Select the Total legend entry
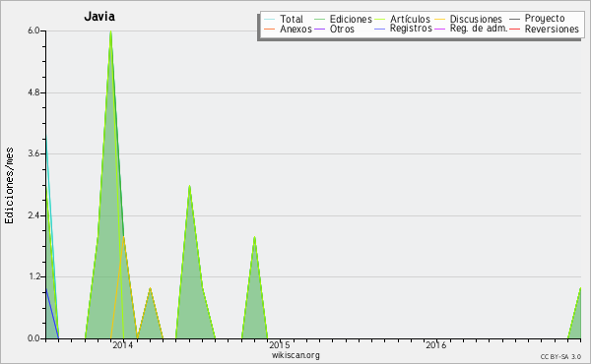591x364 pixels. (292, 19)
